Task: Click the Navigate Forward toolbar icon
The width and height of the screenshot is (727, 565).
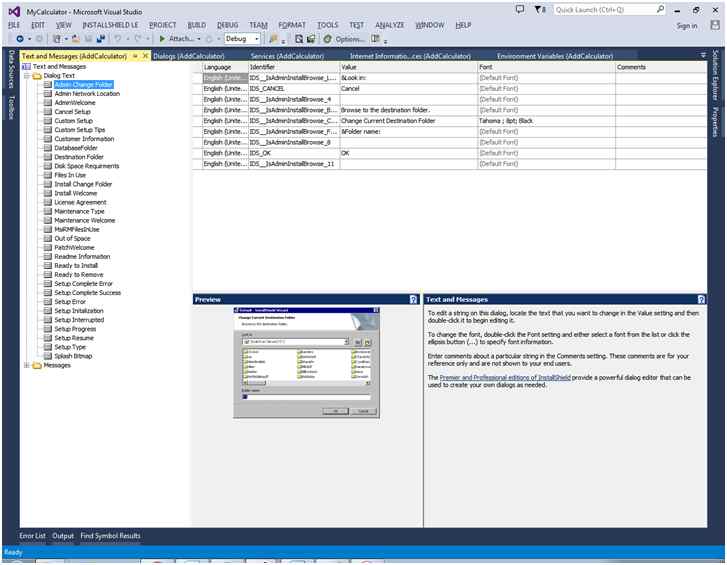Action: tap(39, 39)
